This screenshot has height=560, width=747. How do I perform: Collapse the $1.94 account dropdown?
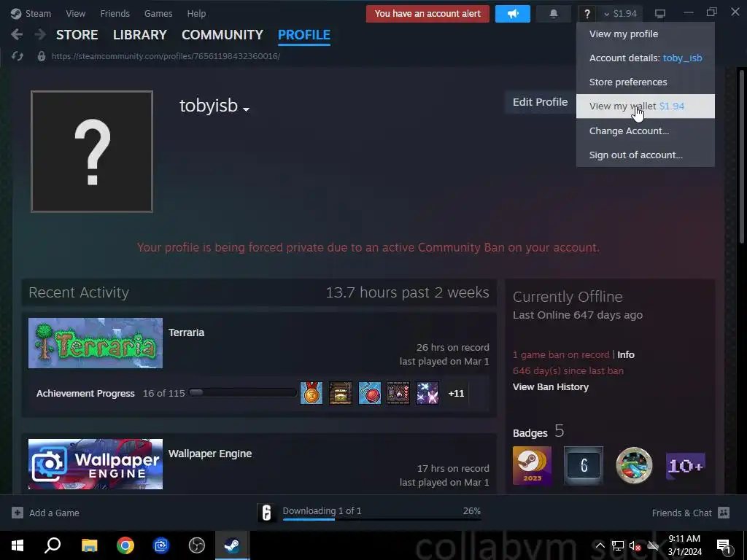click(620, 13)
